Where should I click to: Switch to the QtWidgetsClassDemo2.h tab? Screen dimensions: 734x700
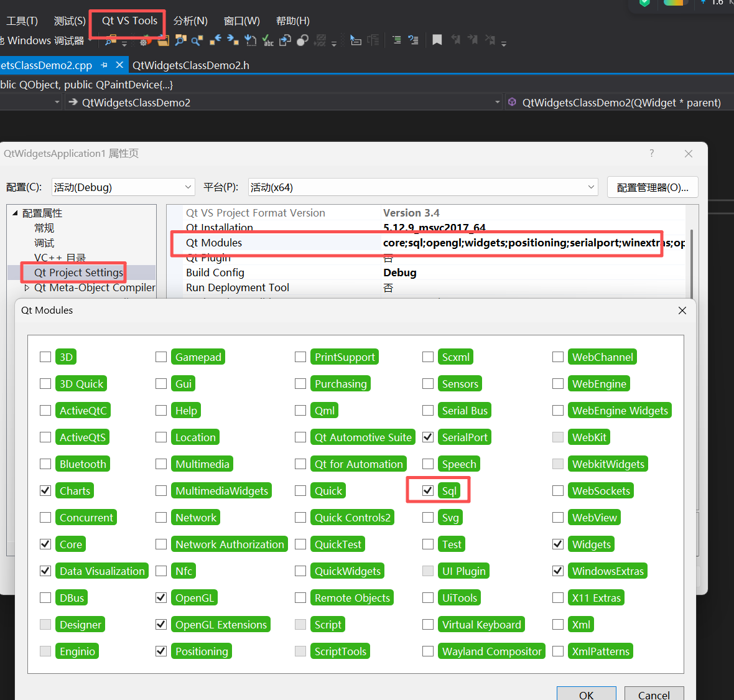[190, 65]
